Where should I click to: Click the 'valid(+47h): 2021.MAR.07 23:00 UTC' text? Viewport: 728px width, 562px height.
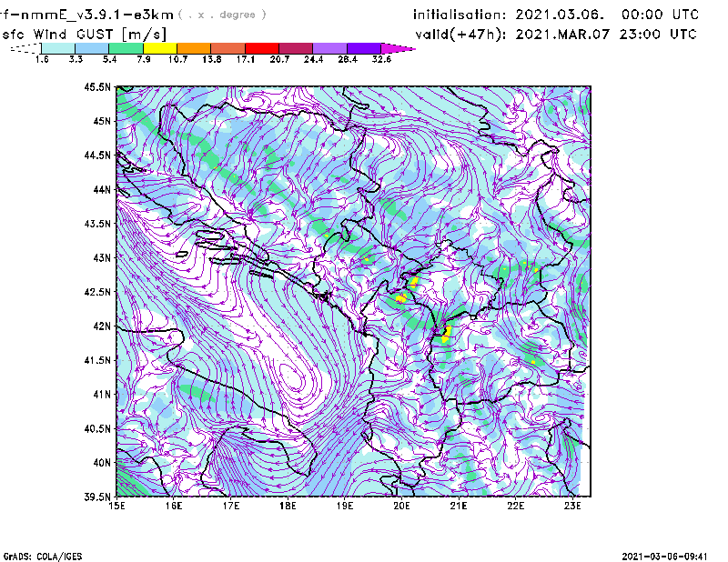556,35
